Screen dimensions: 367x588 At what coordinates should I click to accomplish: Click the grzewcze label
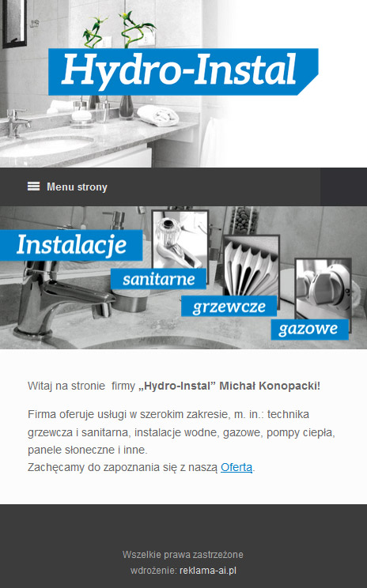(x=229, y=306)
